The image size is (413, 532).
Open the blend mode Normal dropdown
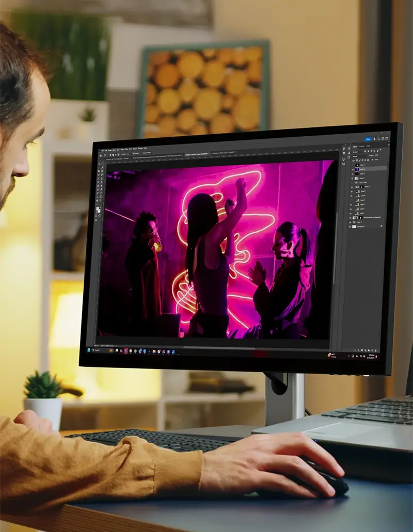[x=360, y=156]
